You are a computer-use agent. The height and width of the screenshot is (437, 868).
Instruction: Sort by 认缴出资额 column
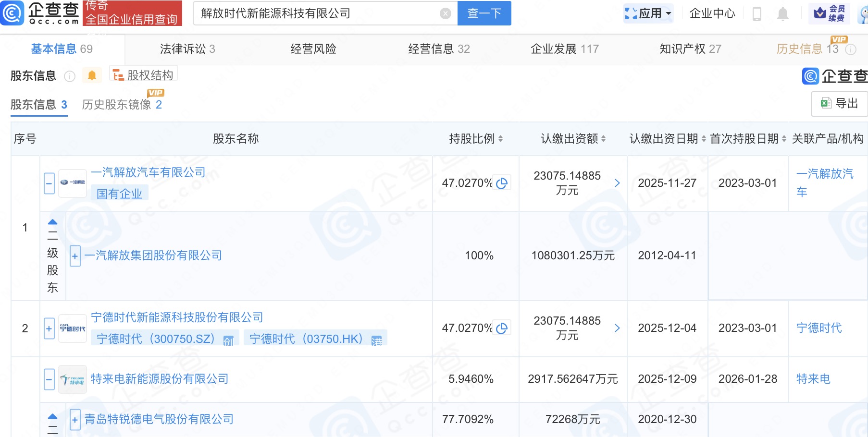573,139
